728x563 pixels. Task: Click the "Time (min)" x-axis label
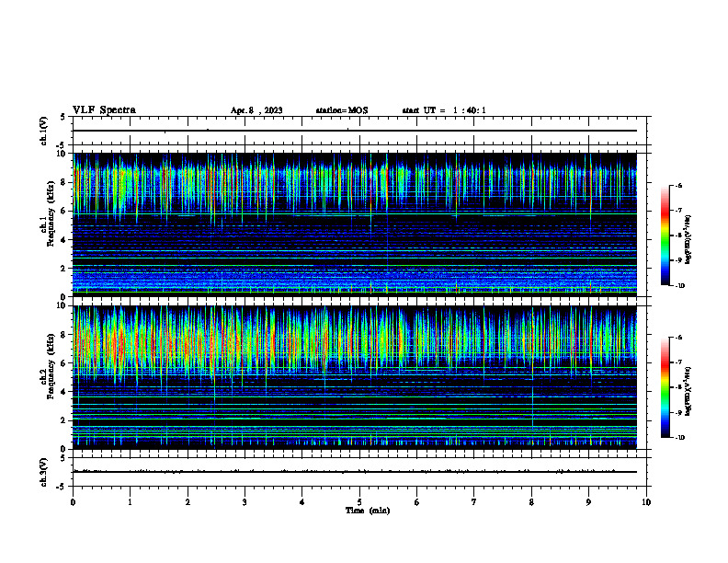(368, 511)
